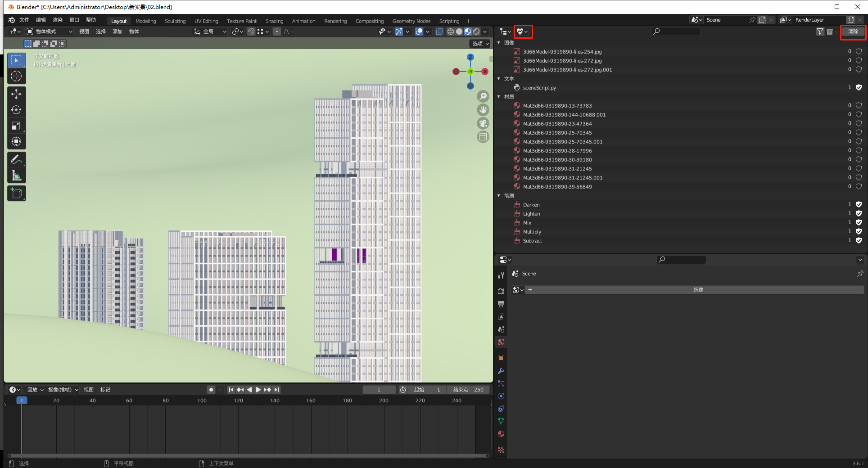Viewport: 868px width, 468px height.
Task: Select the Rotate tool
Action: tap(16, 110)
